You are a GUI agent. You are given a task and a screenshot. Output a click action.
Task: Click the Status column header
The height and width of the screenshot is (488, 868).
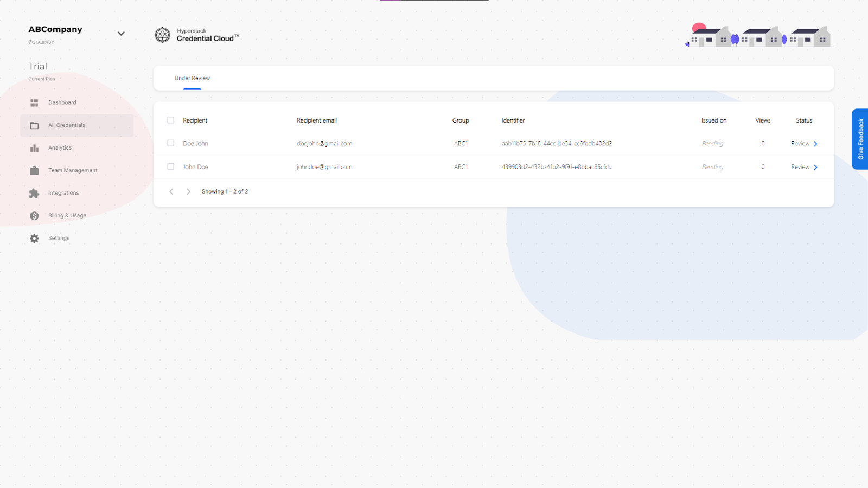coord(804,120)
